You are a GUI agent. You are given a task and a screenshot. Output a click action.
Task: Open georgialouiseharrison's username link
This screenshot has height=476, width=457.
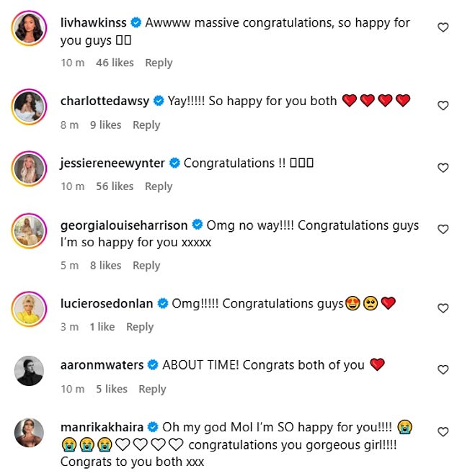(124, 225)
